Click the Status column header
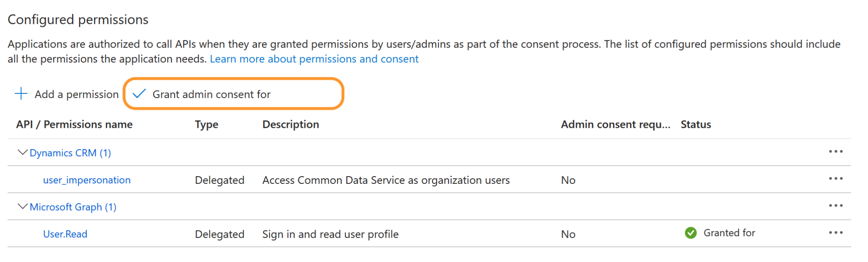The height and width of the screenshot is (262, 868). click(696, 124)
